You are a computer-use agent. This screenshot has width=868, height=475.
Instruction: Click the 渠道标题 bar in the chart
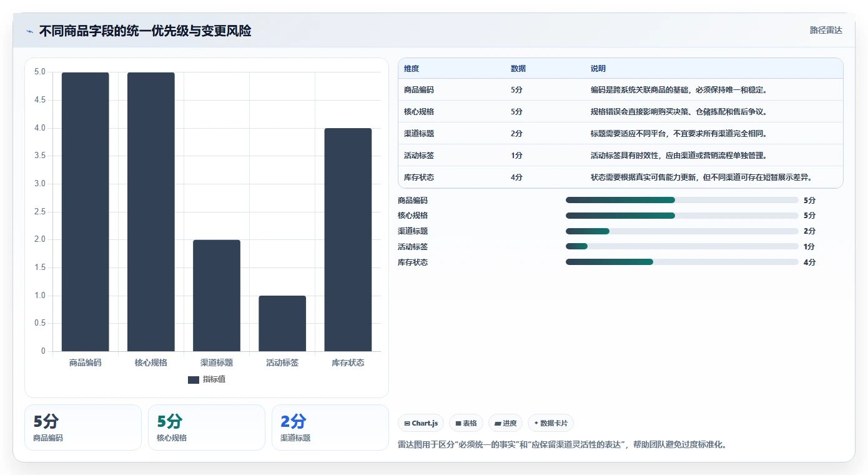pos(217,296)
